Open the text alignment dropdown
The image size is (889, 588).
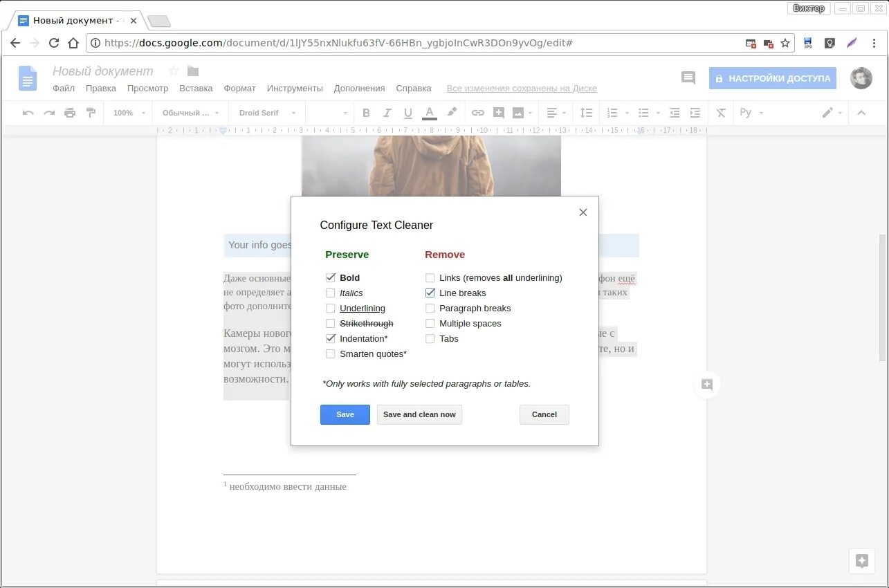(556, 113)
